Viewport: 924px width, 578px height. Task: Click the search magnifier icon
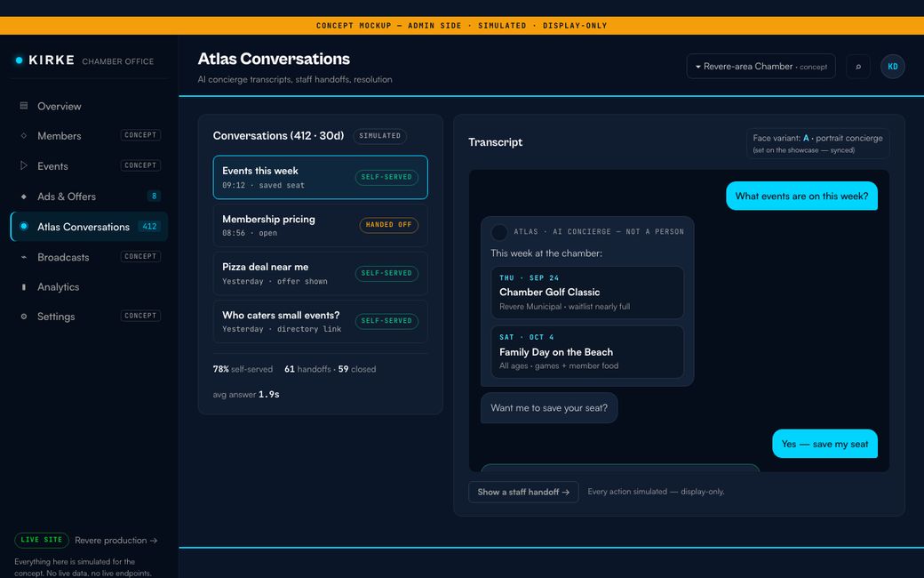pyautogui.click(x=858, y=67)
